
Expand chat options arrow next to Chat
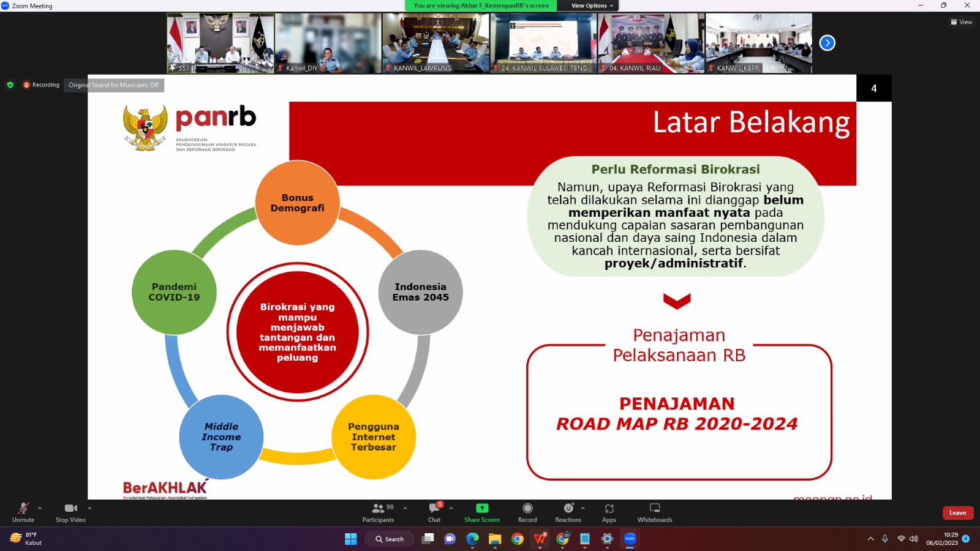[451, 508]
